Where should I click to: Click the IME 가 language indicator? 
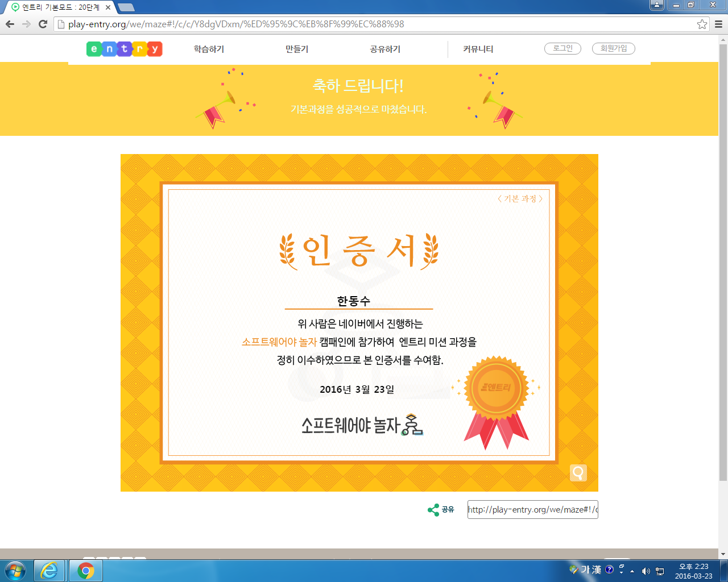585,569
